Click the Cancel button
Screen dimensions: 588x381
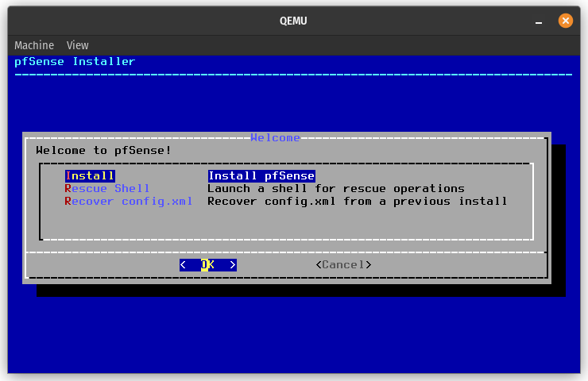click(x=343, y=265)
